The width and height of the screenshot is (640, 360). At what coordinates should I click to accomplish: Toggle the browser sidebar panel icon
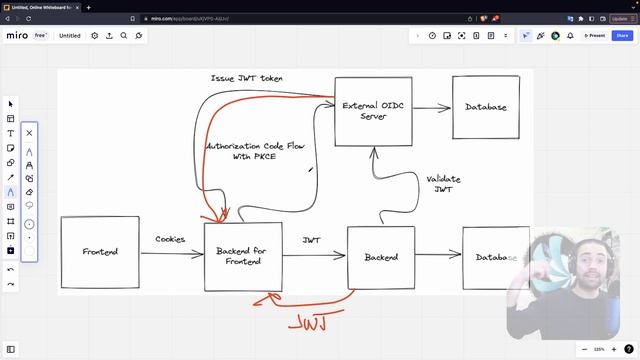coord(592,19)
